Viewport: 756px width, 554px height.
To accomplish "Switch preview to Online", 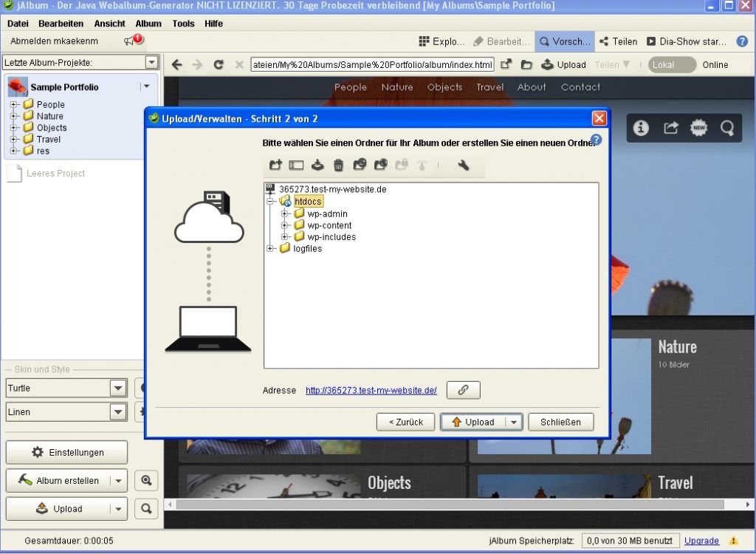I will click(x=715, y=65).
